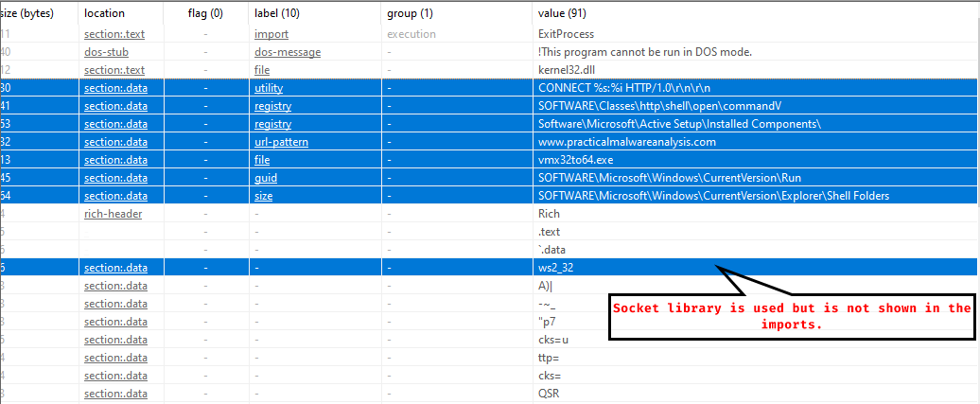The width and height of the screenshot is (980, 404).
Task: Sort by the location column header
Action: tap(104, 13)
